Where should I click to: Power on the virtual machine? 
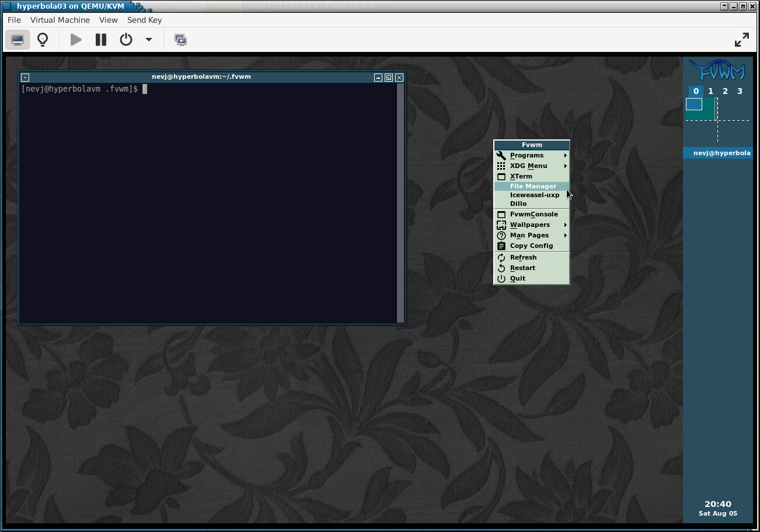click(76, 40)
